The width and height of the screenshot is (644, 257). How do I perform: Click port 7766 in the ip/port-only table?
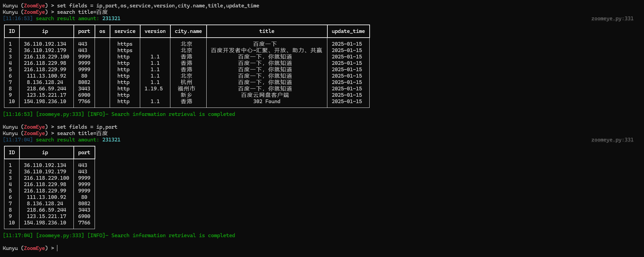coord(84,223)
